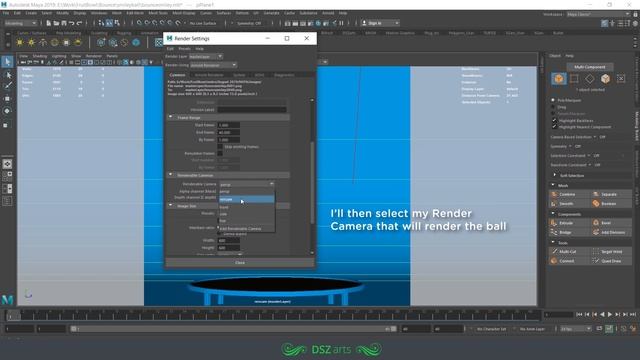640x360 pixels.
Task: Open the Windows menu in Maya
Action: (x=99, y=13)
